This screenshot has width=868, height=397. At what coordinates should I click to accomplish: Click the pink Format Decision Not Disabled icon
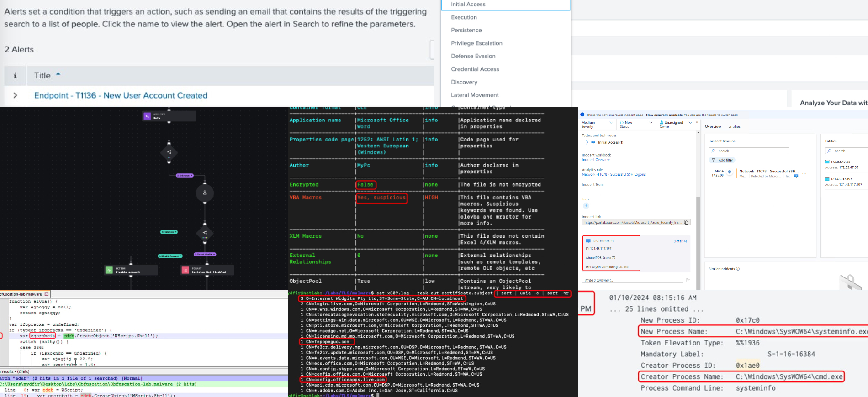tap(185, 270)
